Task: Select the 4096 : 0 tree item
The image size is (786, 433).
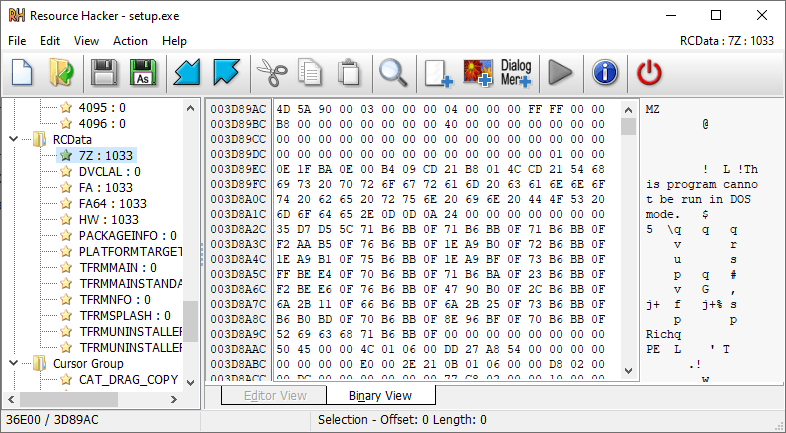Action: pos(102,123)
